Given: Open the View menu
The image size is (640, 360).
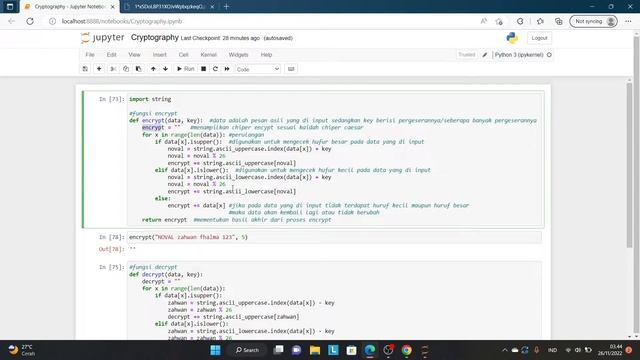Looking at the screenshot, I should pos(134,55).
